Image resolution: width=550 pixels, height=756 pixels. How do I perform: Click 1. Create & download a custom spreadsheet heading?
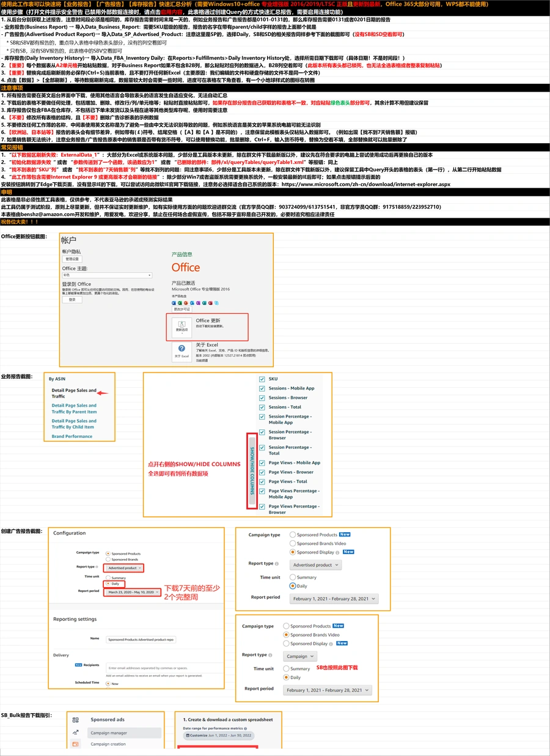228,720
